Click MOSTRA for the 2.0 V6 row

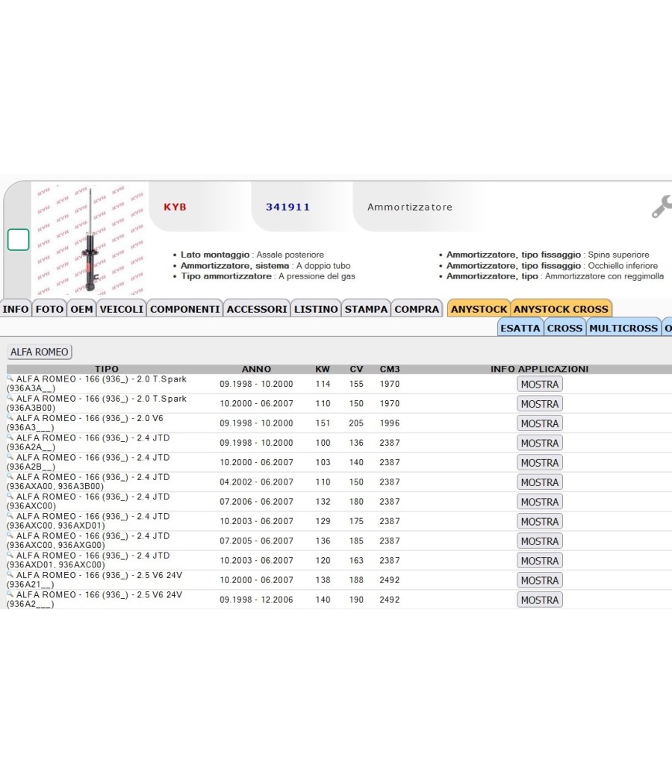click(x=540, y=423)
